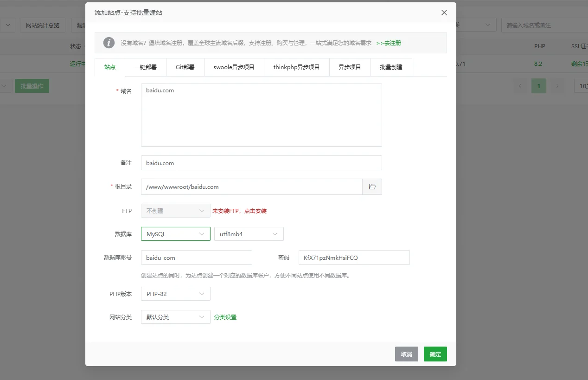Viewport: 588px width, 380px height.
Task: Click the 运行中 status in background table
Action: pos(78,64)
